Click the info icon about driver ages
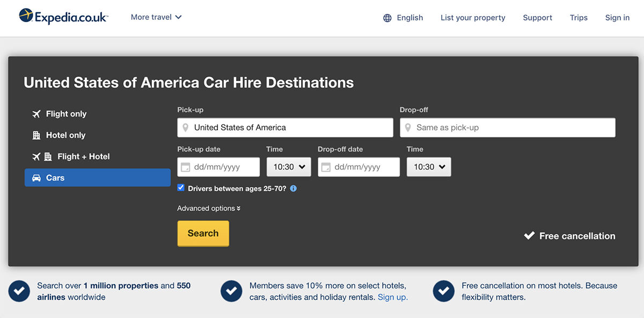 (x=293, y=189)
